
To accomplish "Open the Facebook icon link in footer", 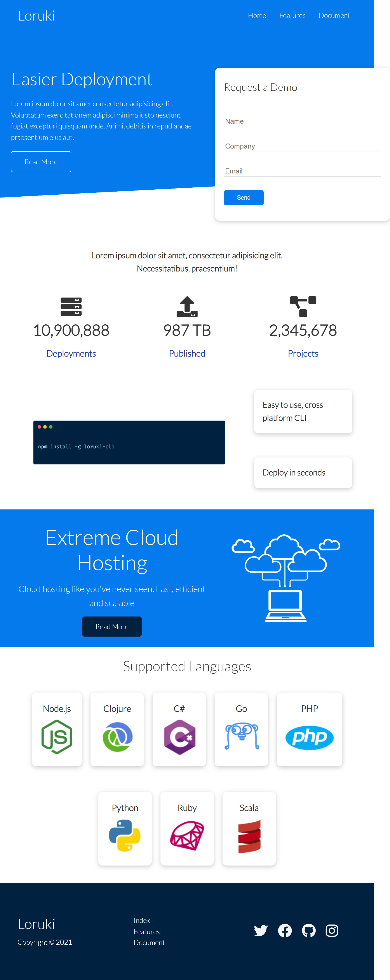I will point(285,931).
